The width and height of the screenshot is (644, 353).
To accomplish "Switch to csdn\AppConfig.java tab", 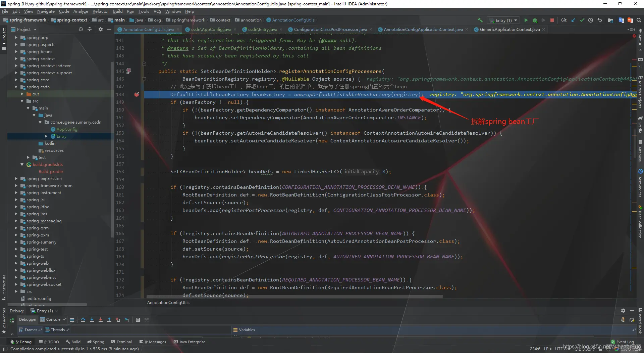I will 211,30.
